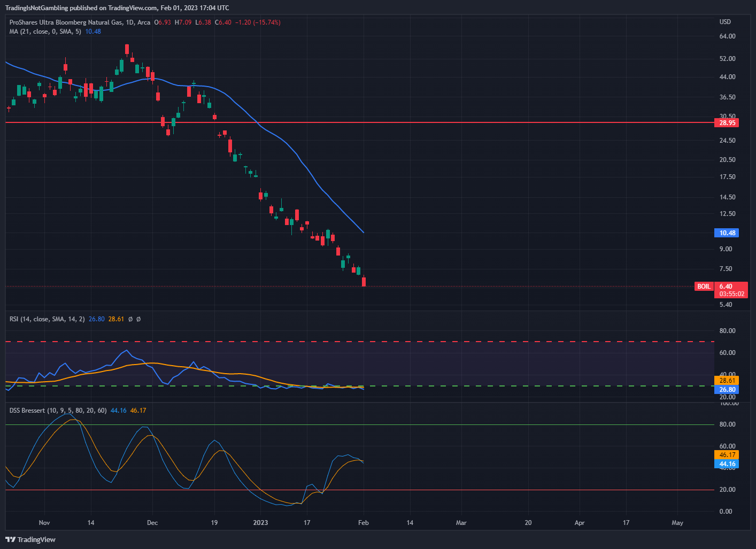The image size is (756, 549).
Task: Click the 64.00 price axis label
Action: 727,36
